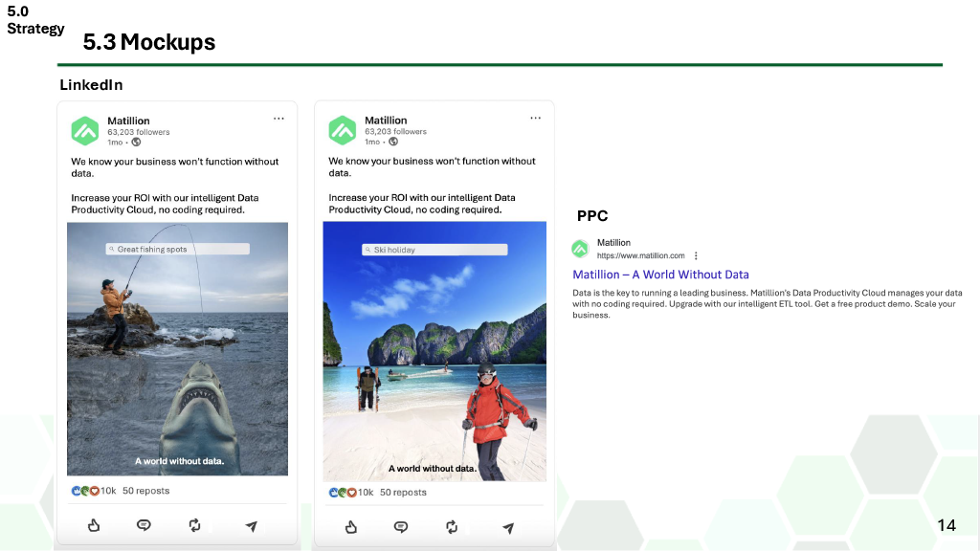The image size is (980, 551).
Task: Click the '5.0 Strategy' section label
Action: click(x=35, y=20)
